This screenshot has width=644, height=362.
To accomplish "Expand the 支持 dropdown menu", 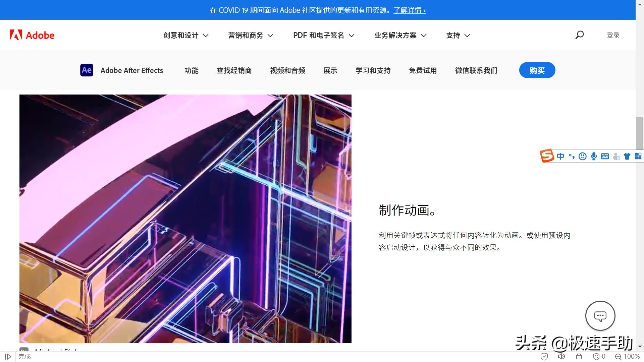I will pos(458,35).
